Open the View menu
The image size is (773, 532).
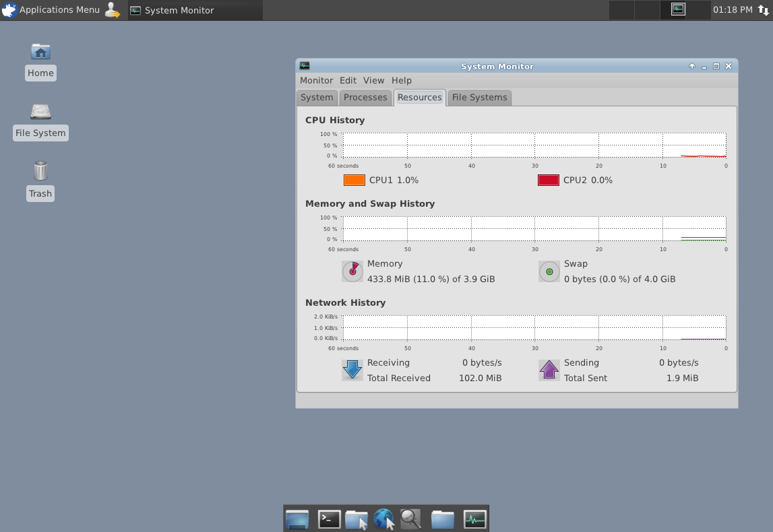click(x=373, y=80)
